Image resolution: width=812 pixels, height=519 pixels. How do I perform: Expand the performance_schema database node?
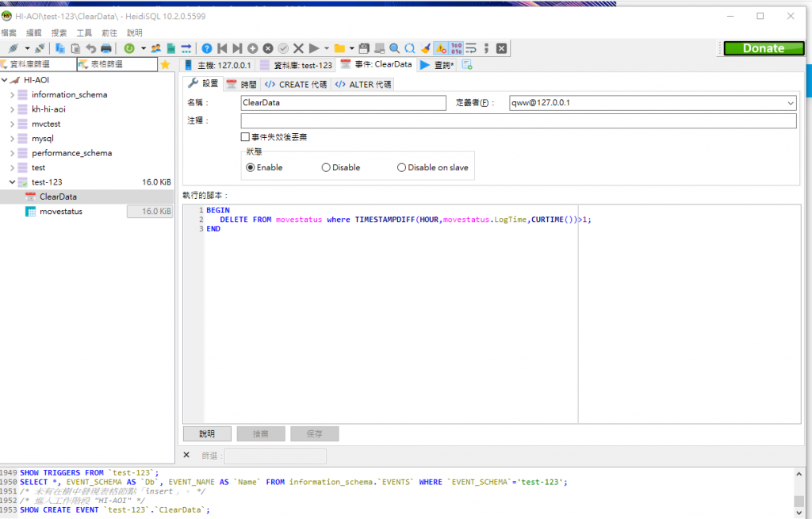[x=12, y=153]
